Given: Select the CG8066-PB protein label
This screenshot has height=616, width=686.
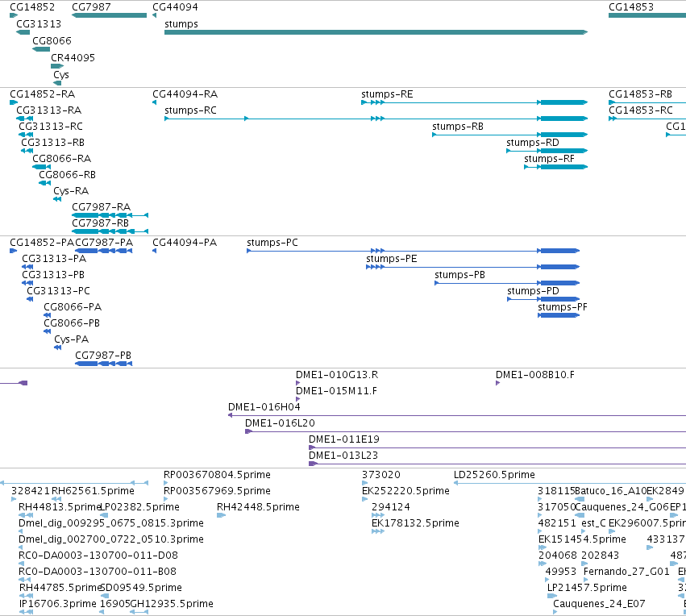Looking at the screenshot, I should (72, 323).
